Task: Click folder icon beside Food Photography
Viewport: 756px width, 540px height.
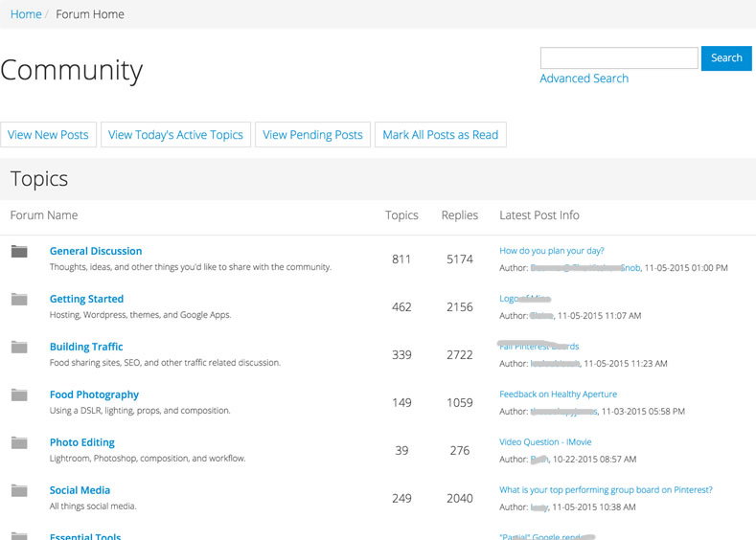Action: (x=19, y=395)
